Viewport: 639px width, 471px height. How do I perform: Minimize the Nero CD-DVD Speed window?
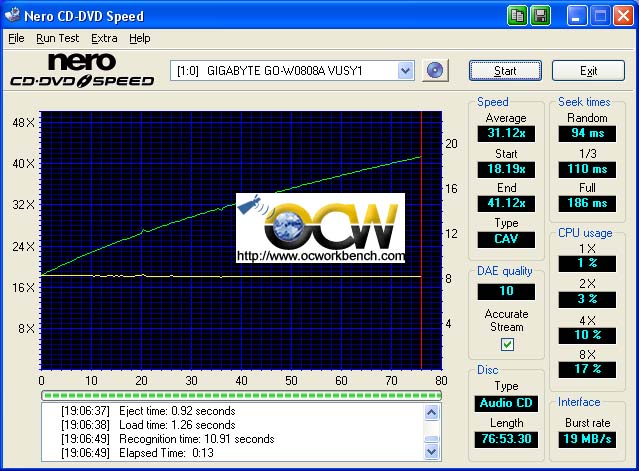click(576, 16)
